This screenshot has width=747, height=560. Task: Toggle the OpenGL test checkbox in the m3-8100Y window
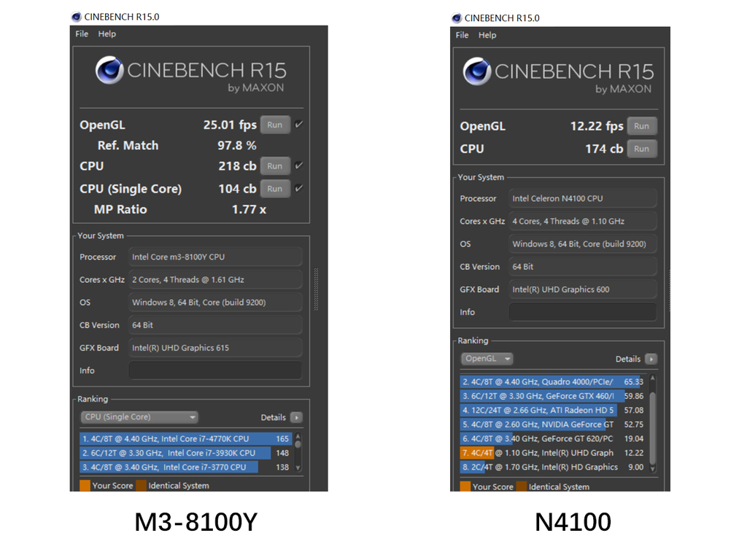coord(298,125)
